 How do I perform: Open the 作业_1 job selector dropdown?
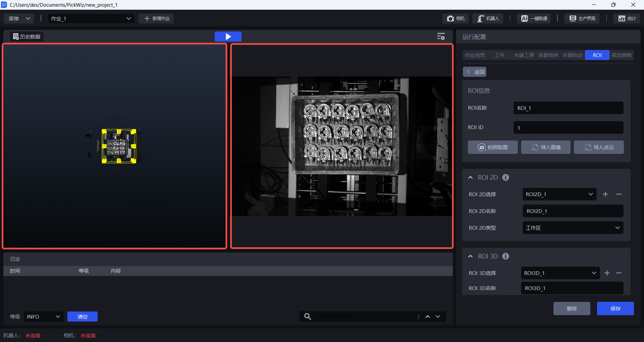click(91, 19)
